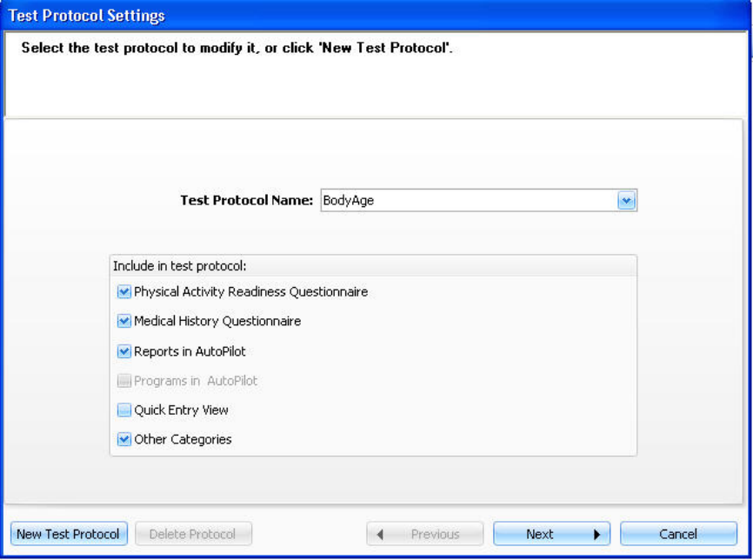This screenshot has width=753, height=560.
Task: Uncheck Physical Activity Readiness Questionnaire checkbox
Action: [123, 292]
